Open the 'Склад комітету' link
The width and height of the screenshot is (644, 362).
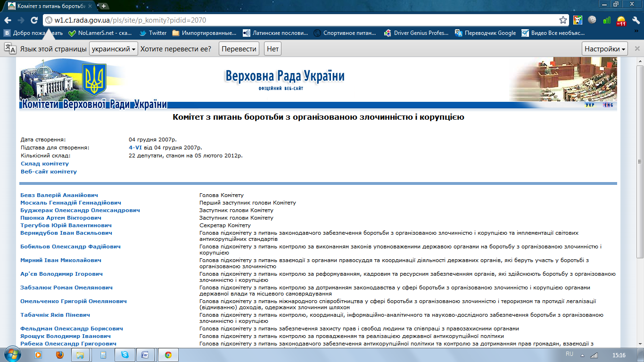pos(45,164)
